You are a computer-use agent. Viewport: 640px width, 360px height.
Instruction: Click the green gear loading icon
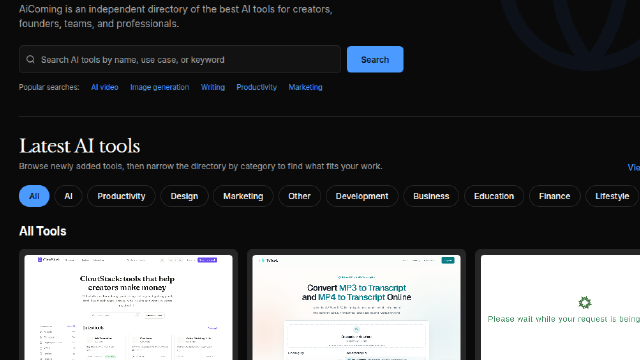click(x=585, y=302)
